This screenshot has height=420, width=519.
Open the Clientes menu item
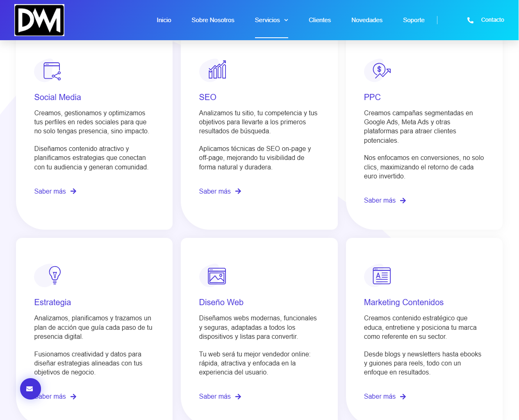coord(319,20)
